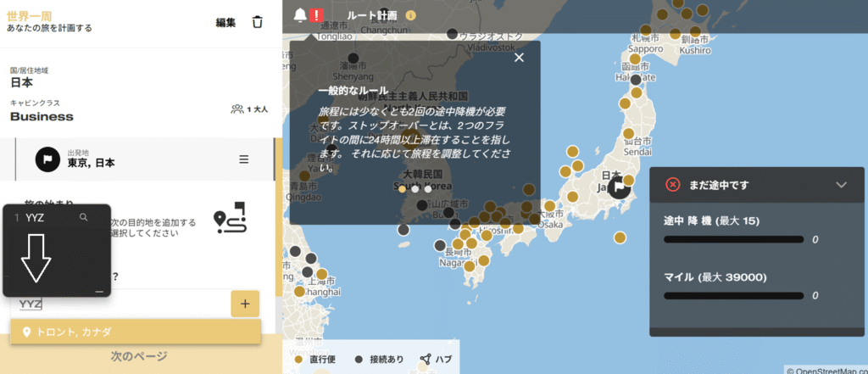Select the first carousel dot in the rules popup
Image resolution: width=868 pixels, height=374 pixels.
click(x=402, y=189)
